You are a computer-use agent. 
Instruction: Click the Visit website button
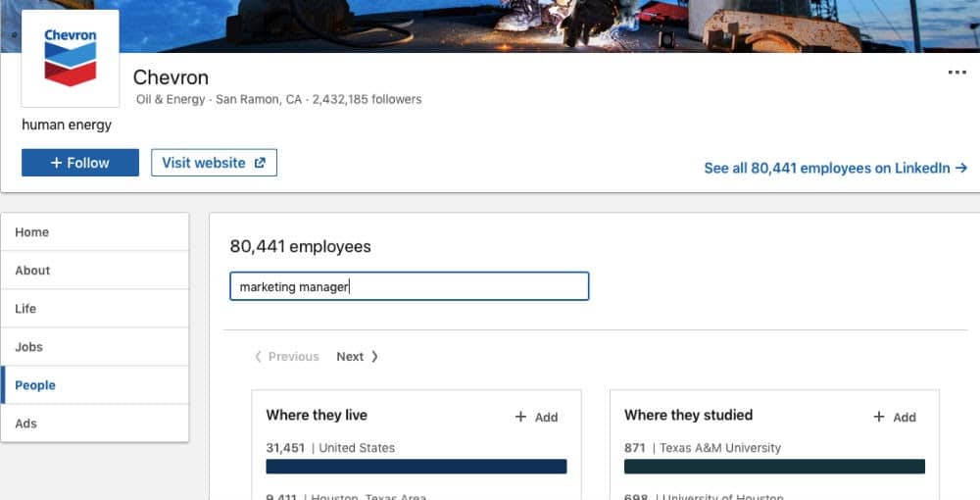(214, 163)
